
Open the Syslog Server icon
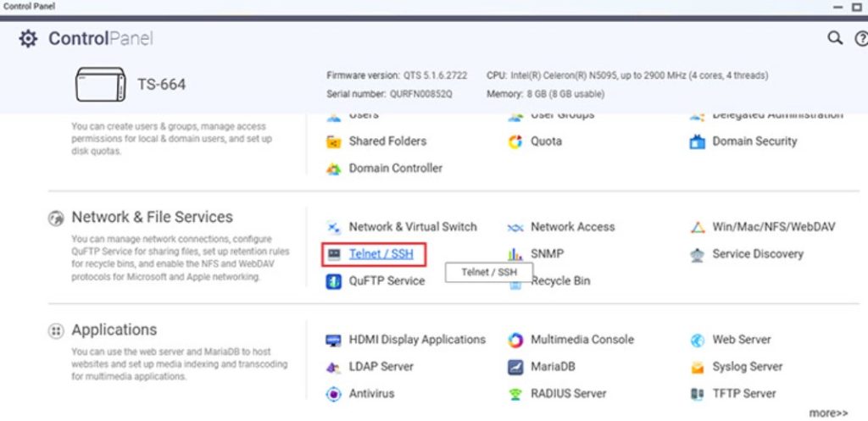697,368
